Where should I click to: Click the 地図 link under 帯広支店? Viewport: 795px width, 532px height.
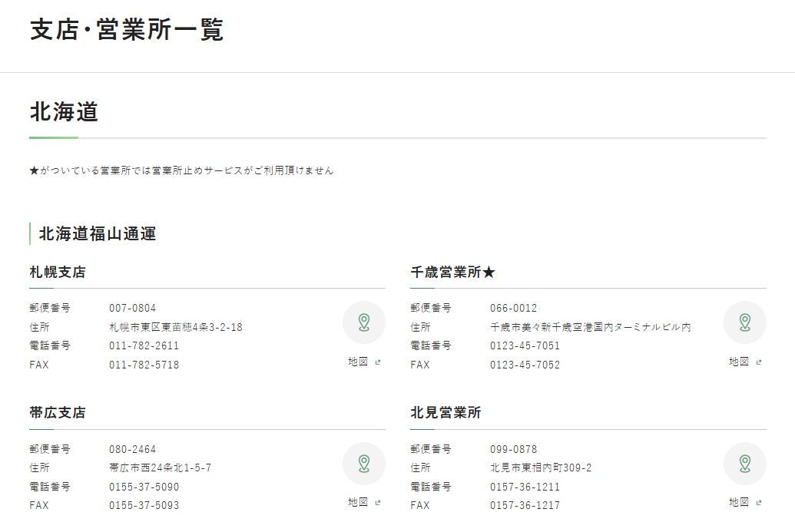[x=364, y=502]
